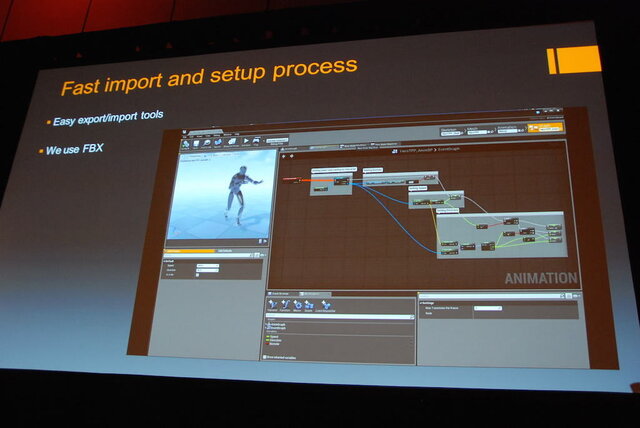Add a new Variable in My Blueprint
The width and height of the screenshot is (640, 428).
point(273,305)
